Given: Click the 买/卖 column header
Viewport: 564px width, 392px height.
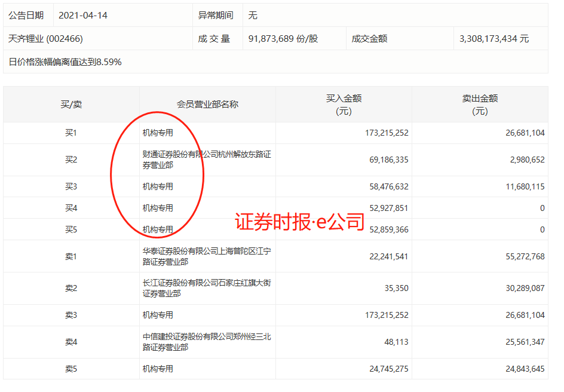Looking at the screenshot, I should tap(71, 105).
